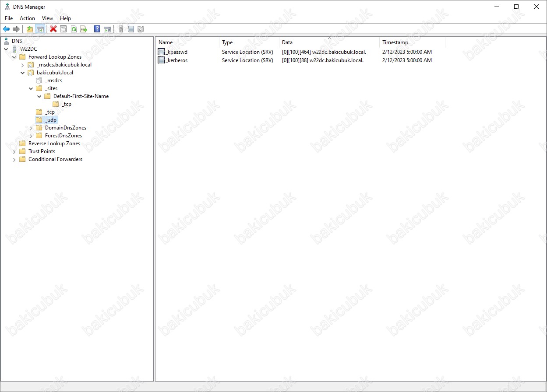The image size is (547, 392).
Task: Expand the DomainDnsZones folder
Action: (31, 128)
